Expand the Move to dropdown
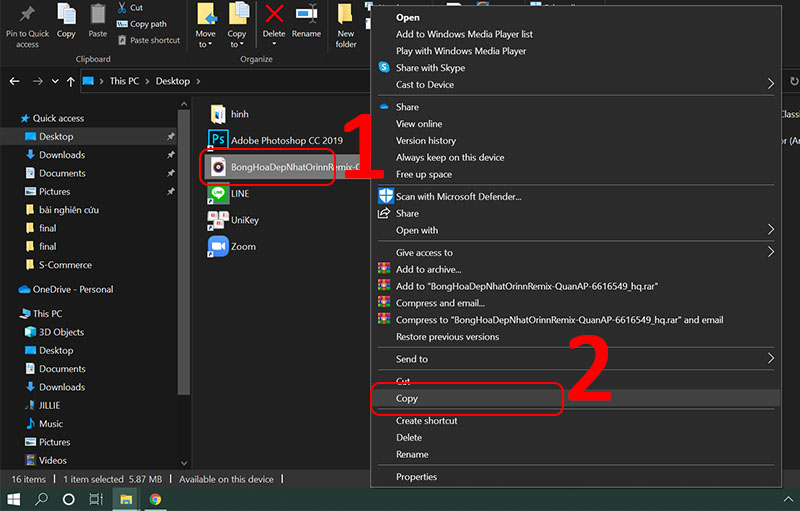800x511 pixels. coord(206,45)
